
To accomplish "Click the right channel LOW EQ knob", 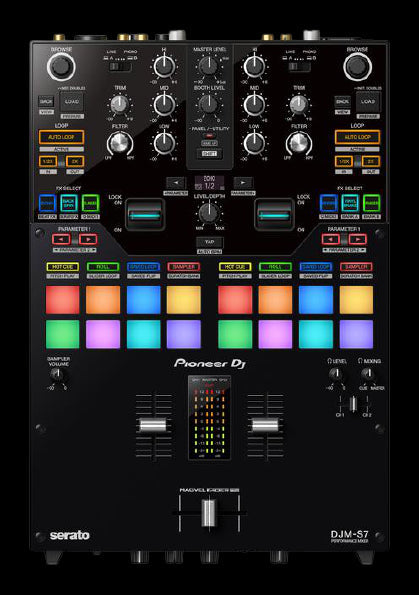I will pyautogui.click(x=254, y=143).
